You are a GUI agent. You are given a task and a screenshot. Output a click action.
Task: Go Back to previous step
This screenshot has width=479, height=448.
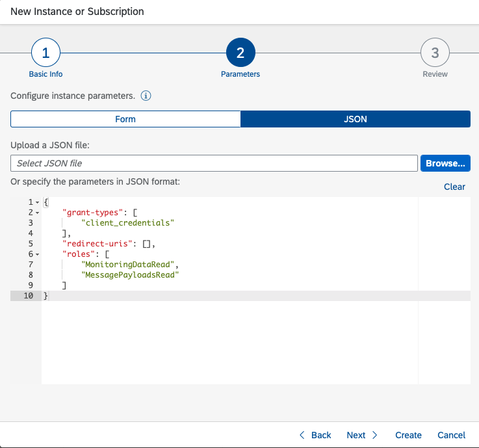point(315,435)
